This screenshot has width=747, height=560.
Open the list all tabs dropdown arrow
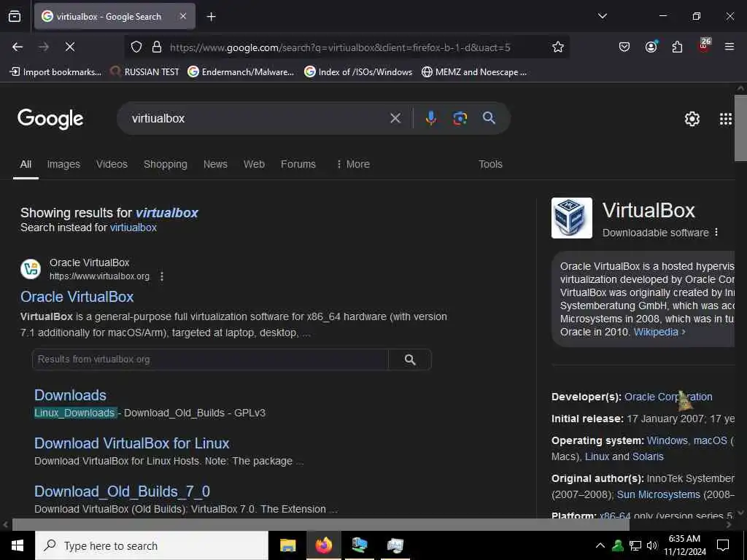[602, 16]
